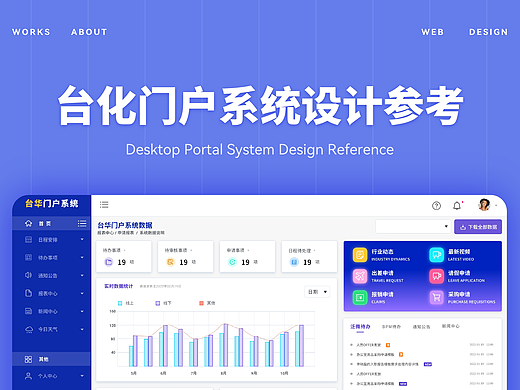The width and height of the screenshot is (520, 390).
Task: Select the first underlined to-do tab
Action: click(x=360, y=327)
